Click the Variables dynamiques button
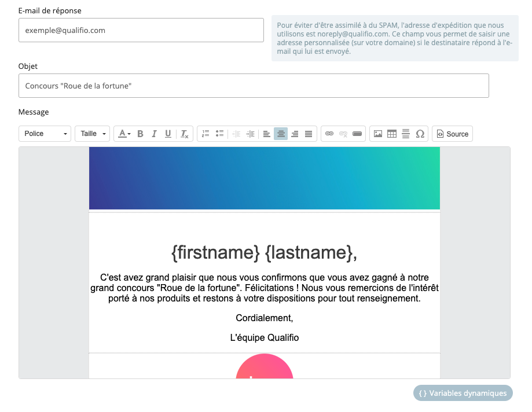Image resolution: width=532 pixels, height=412 pixels. [463, 393]
